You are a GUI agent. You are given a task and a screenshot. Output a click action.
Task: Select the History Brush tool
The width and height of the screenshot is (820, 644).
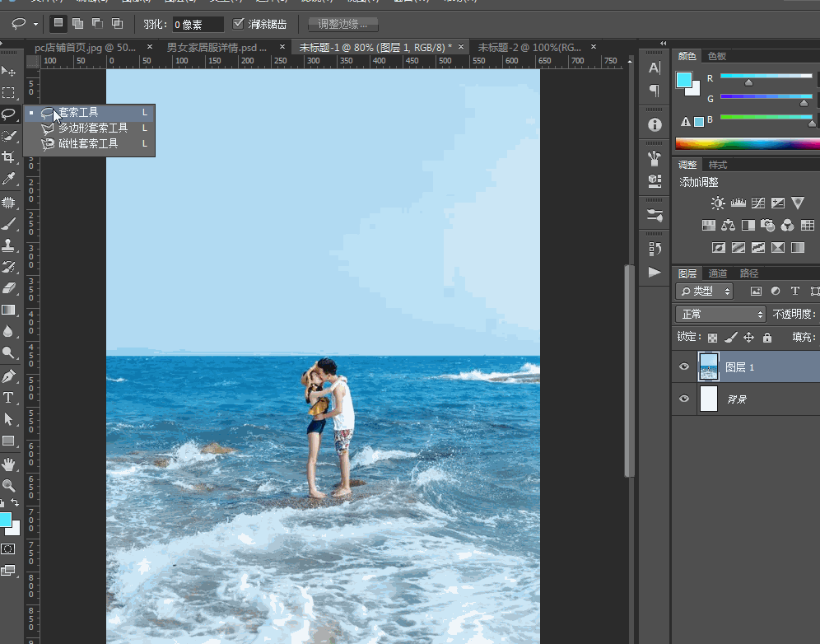pyautogui.click(x=8, y=267)
